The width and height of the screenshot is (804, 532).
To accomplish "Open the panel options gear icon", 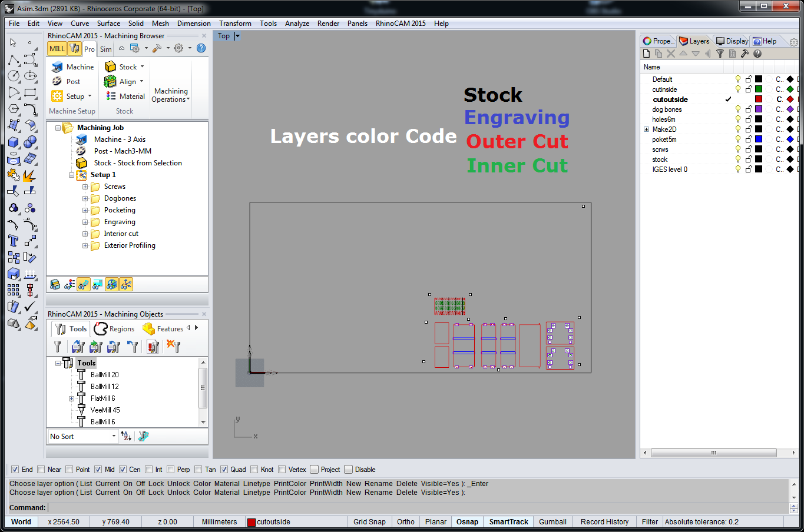I will [793, 42].
